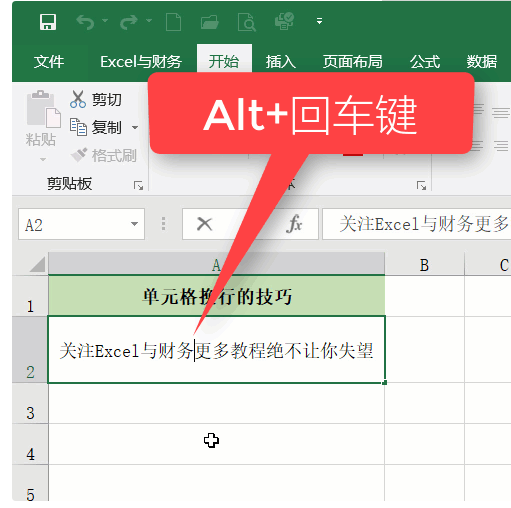Click the formula bar resize dots handle
The height and width of the screenshot is (508, 511).
coord(163,224)
